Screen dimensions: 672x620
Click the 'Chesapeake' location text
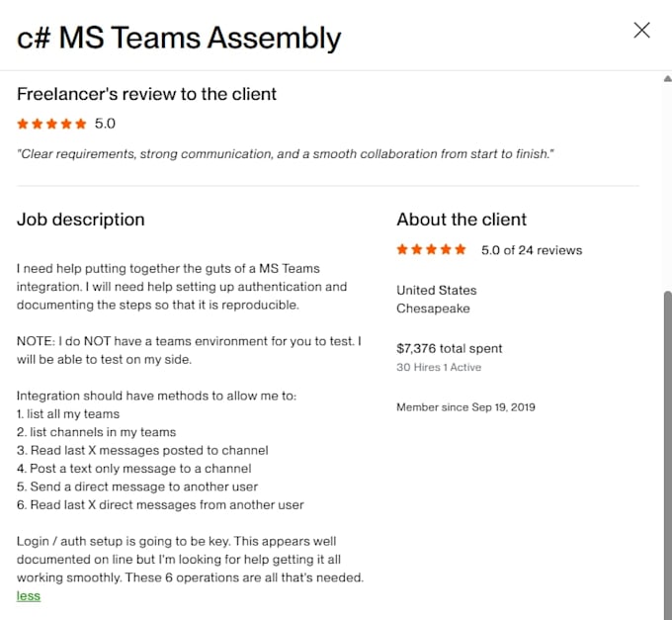pos(433,309)
